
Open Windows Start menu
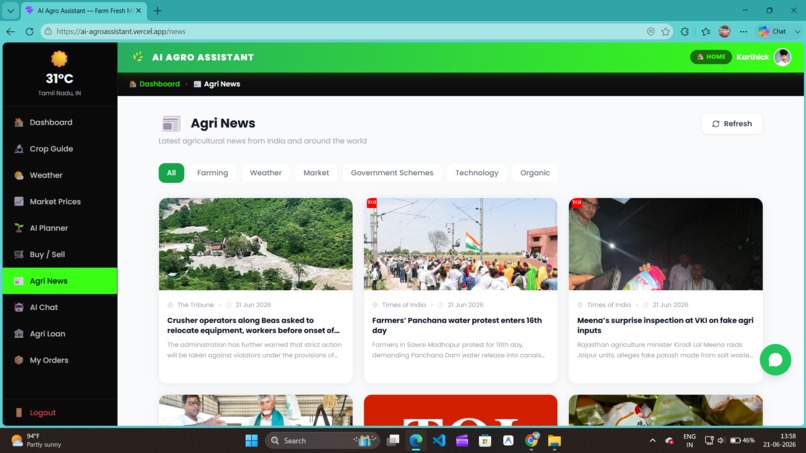[x=251, y=441]
